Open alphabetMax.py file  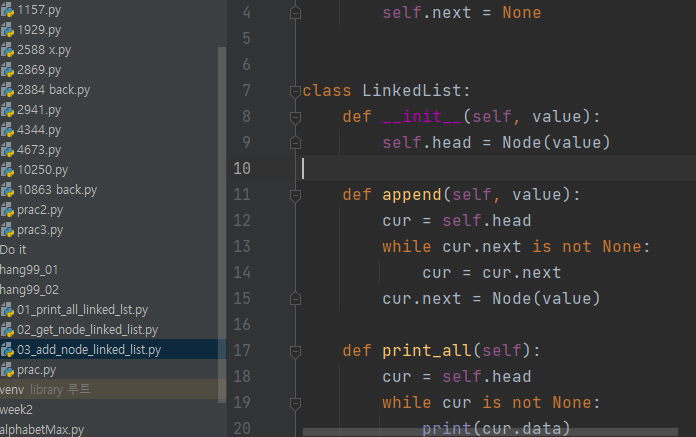(x=42, y=429)
